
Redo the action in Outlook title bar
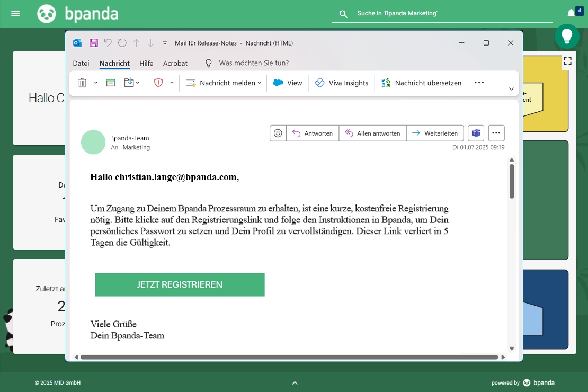point(122,43)
